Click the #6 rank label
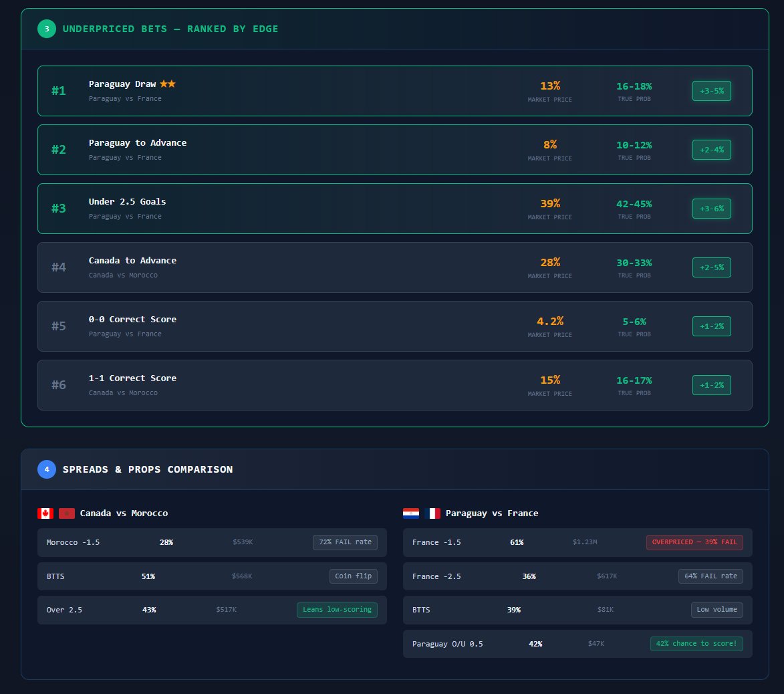This screenshot has height=694, width=784. 59,385
